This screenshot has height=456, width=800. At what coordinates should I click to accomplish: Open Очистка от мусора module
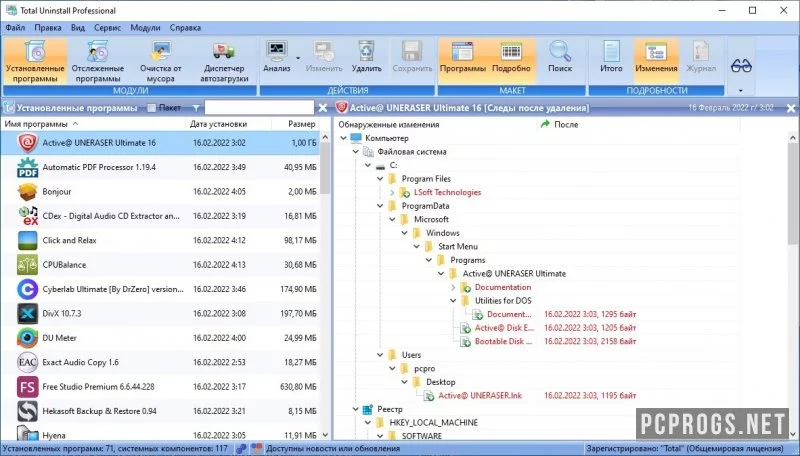pyautogui.click(x=161, y=61)
